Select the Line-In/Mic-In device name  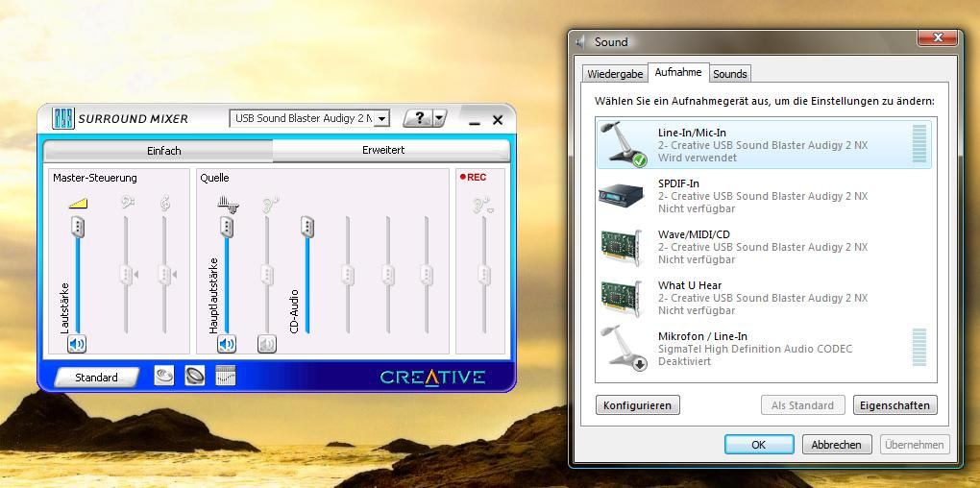coord(692,133)
